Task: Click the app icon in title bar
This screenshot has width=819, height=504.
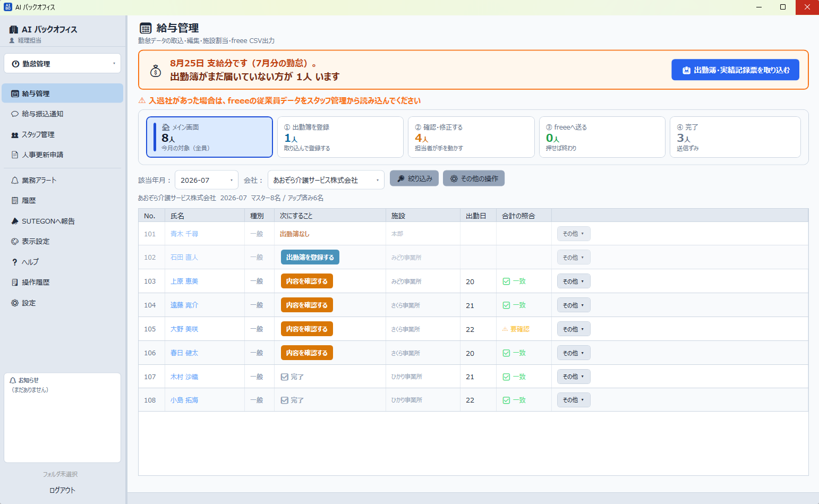Action: [x=7, y=7]
